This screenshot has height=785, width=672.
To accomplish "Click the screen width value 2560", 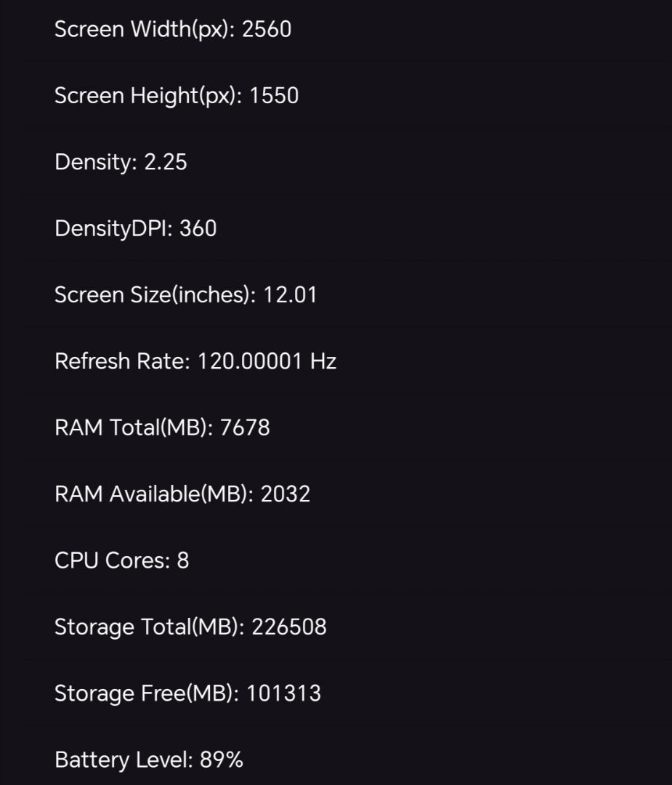I will click(267, 29).
